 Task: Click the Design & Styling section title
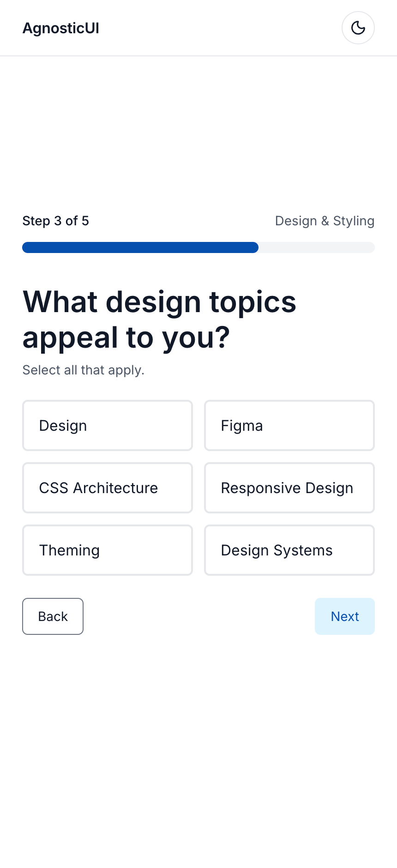pyautogui.click(x=325, y=221)
